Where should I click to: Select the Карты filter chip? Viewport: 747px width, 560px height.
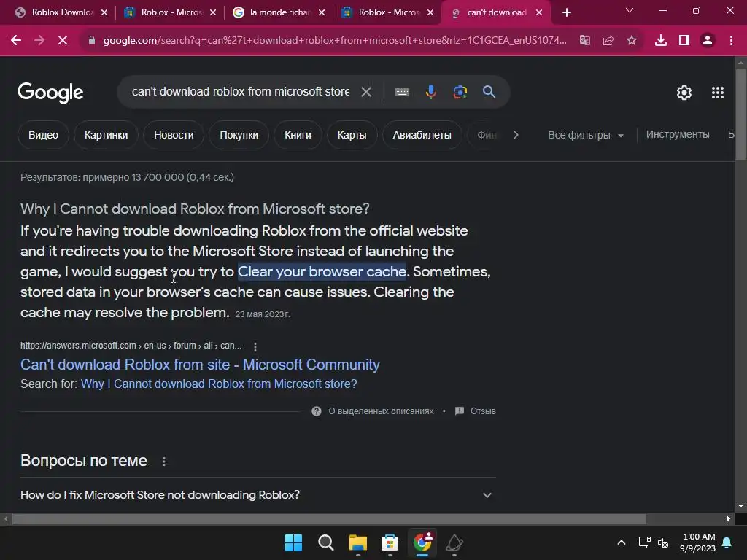352,135
